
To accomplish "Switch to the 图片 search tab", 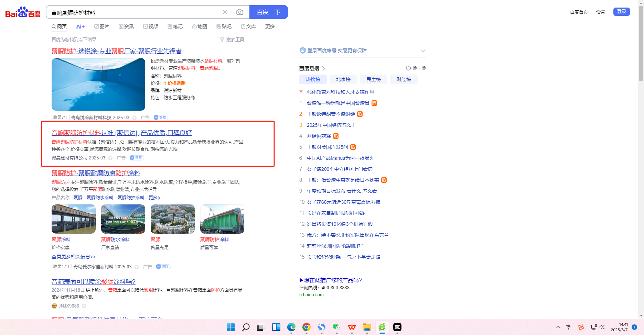I will [x=102, y=27].
